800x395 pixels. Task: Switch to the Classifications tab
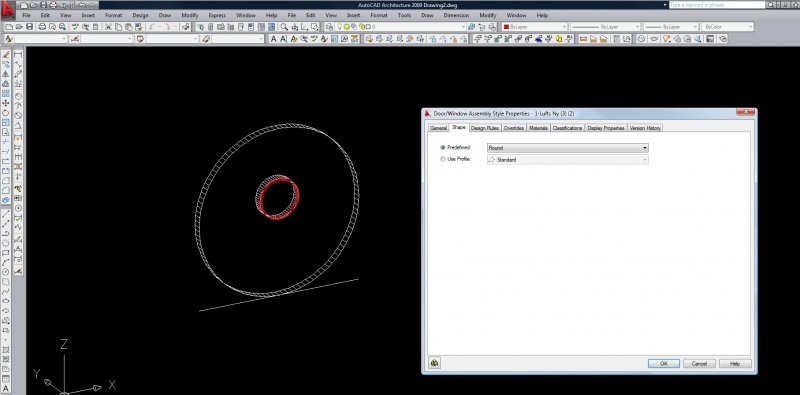point(567,128)
